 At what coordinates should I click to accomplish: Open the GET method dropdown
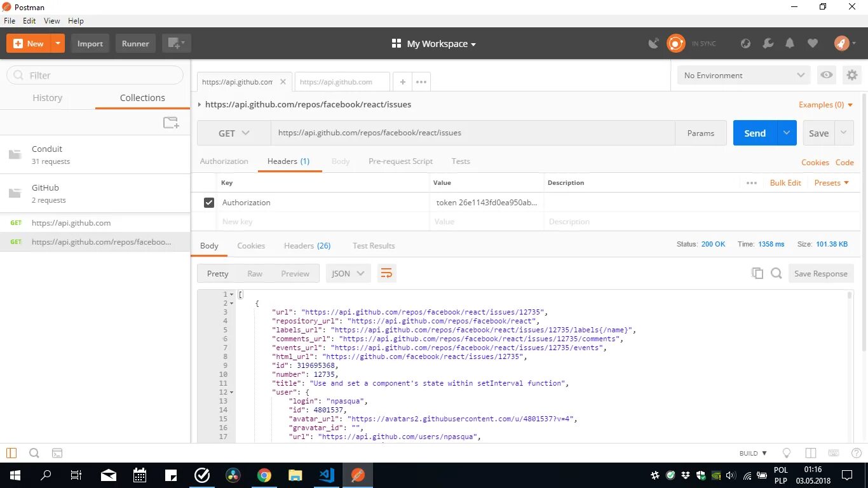pyautogui.click(x=234, y=133)
